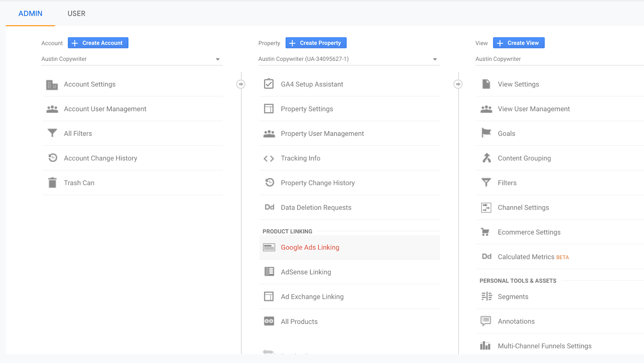Click the Google Ads Linking icon
This screenshot has height=363, width=644.
269,247
